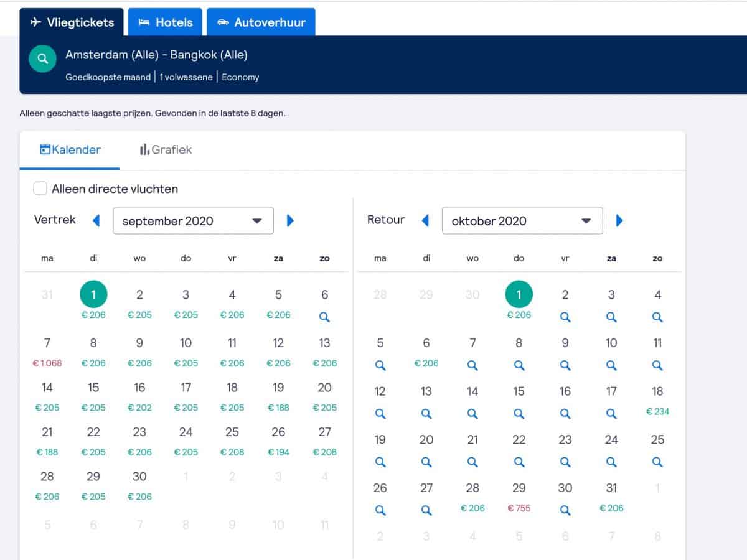Search return price for October 5 magnifier
This screenshot has width=747, height=560.
(x=380, y=366)
